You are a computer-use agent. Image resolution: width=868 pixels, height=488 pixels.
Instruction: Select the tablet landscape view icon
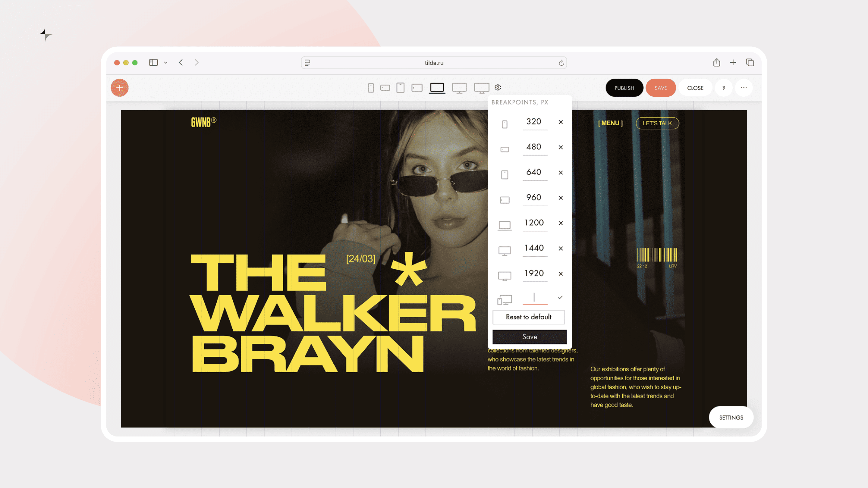tap(417, 88)
